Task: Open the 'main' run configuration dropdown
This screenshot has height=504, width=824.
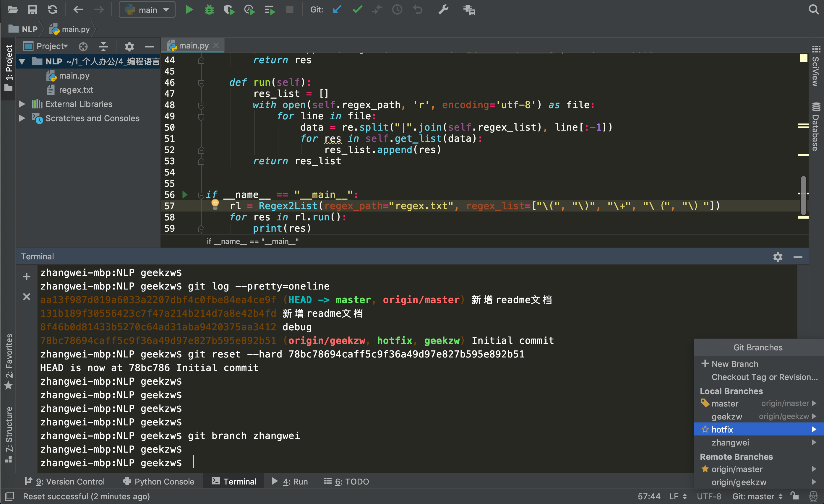Action: (x=147, y=10)
